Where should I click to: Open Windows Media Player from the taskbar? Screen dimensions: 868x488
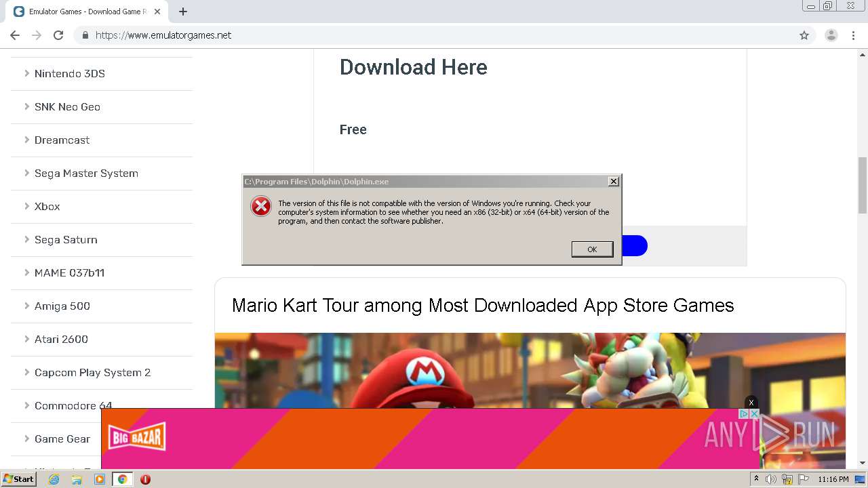coord(100,479)
